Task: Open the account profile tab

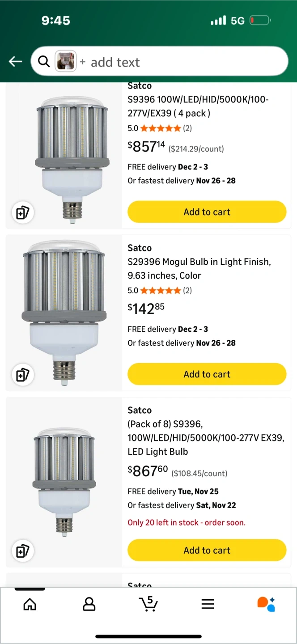Action: pyautogui.click(x=89, y=605)
